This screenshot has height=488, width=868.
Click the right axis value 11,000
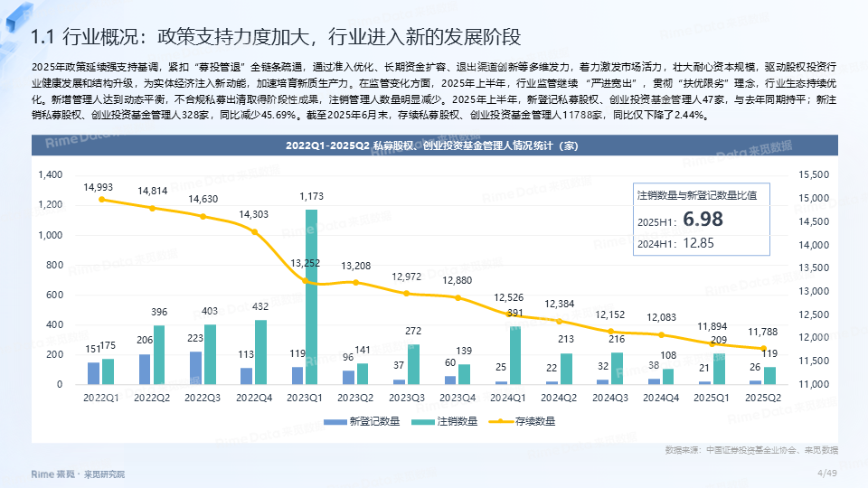click(814, 384)
